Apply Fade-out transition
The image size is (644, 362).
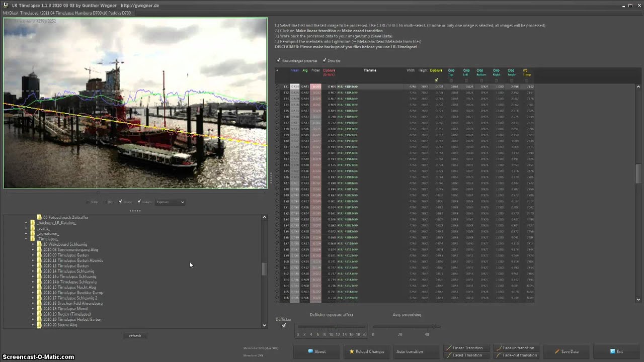[516, 355]
